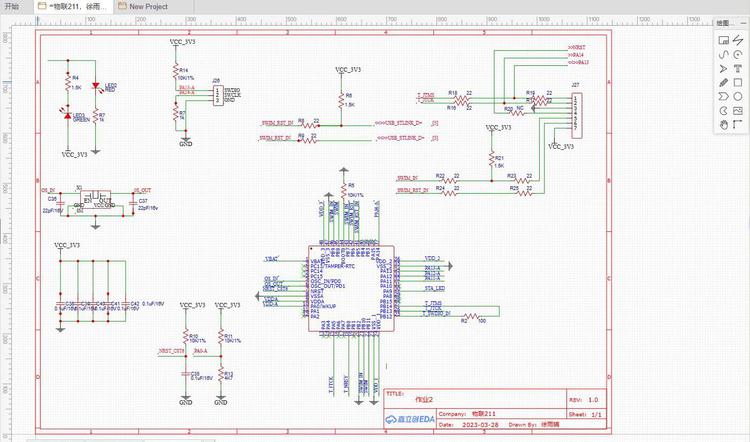This screenshot has width=750, height=442.
Task: Pick the Ellipse shape tool
Action: [738, 97]
